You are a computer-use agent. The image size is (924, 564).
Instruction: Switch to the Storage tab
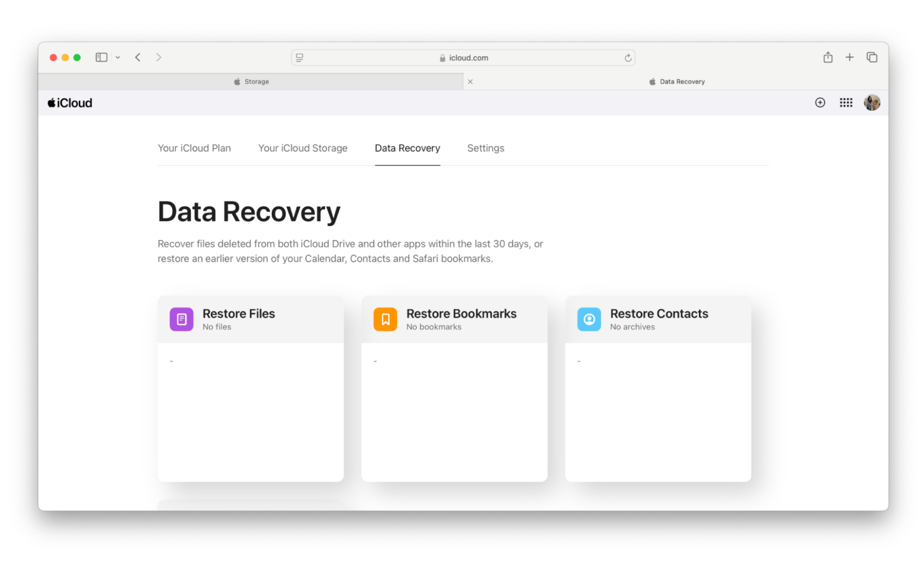click(x=251, y=82)
